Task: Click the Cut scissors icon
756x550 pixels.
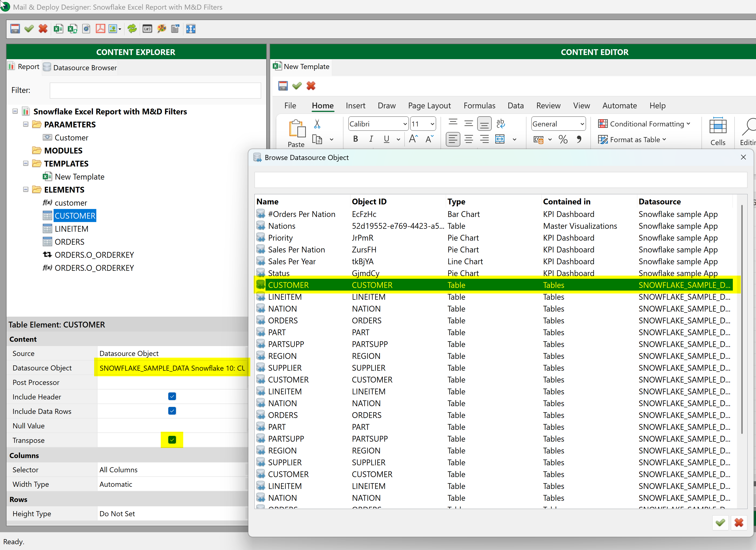Action: pyautogui.click(x=317, y=124)
